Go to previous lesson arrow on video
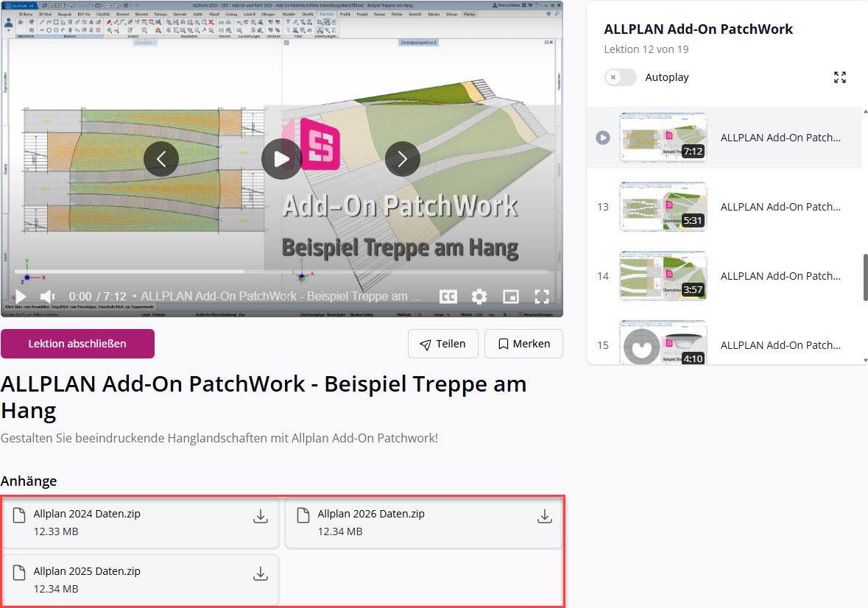868x608 pixels. pyautogui.click(x=161, y=158)
